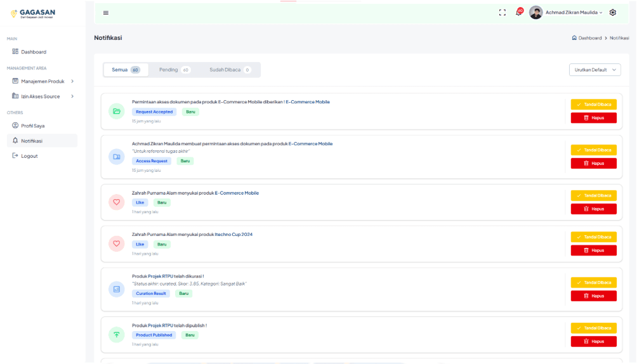Click heart icon for E-Commerce Mobile like
Screen dimensions: 637x364
(117, 202)
